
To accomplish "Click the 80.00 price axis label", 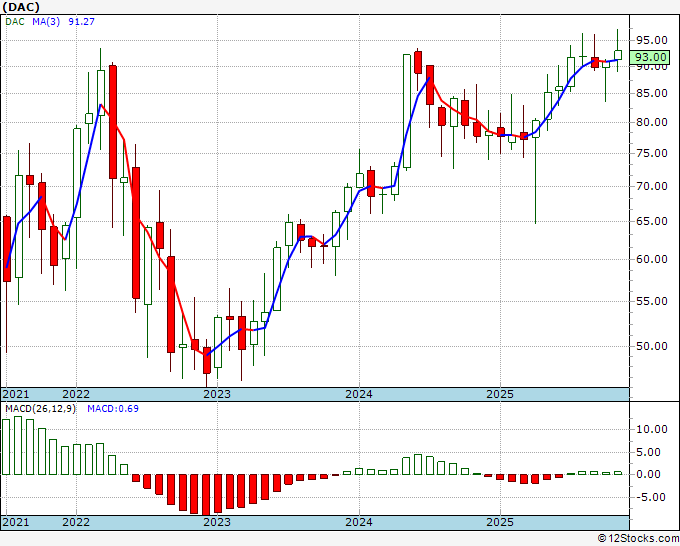I will [651, 122].
